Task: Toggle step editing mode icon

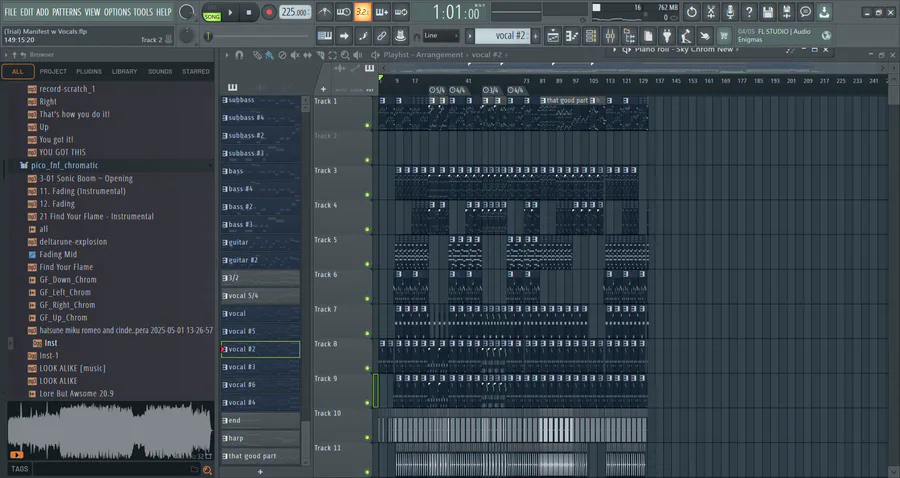Action: (x=363, y=36)
